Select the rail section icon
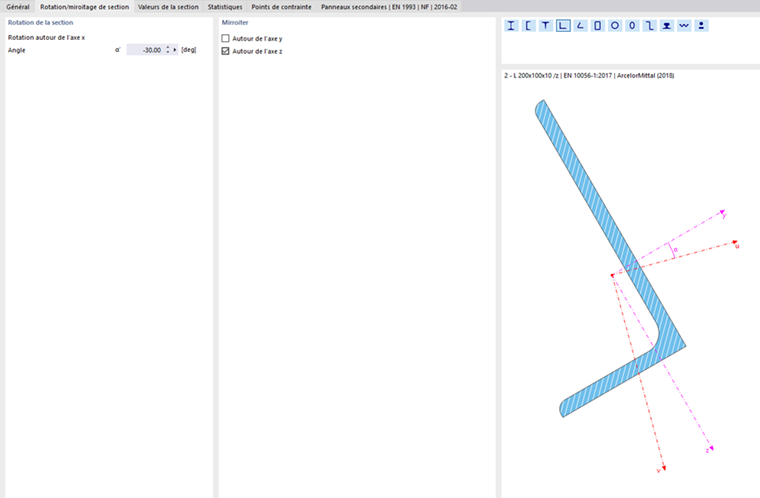The height and width of the screenshot is (498, 760). click(667, 26)
